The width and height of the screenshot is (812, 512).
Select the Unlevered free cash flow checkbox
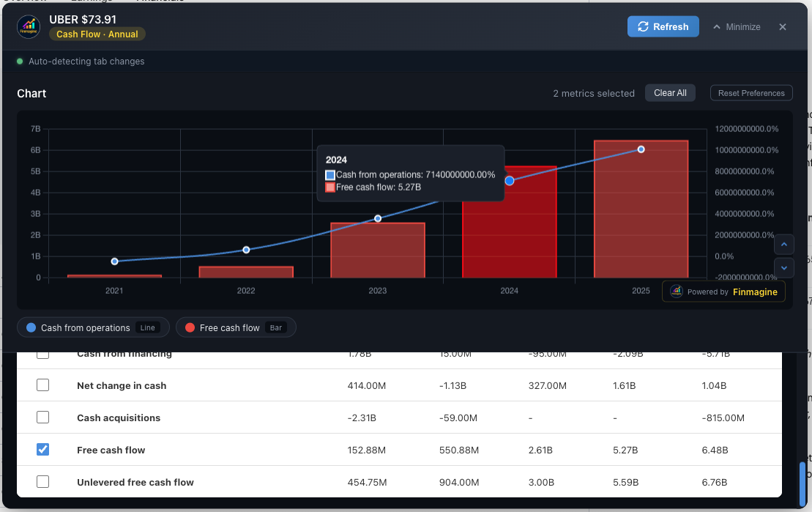(43, 482)
